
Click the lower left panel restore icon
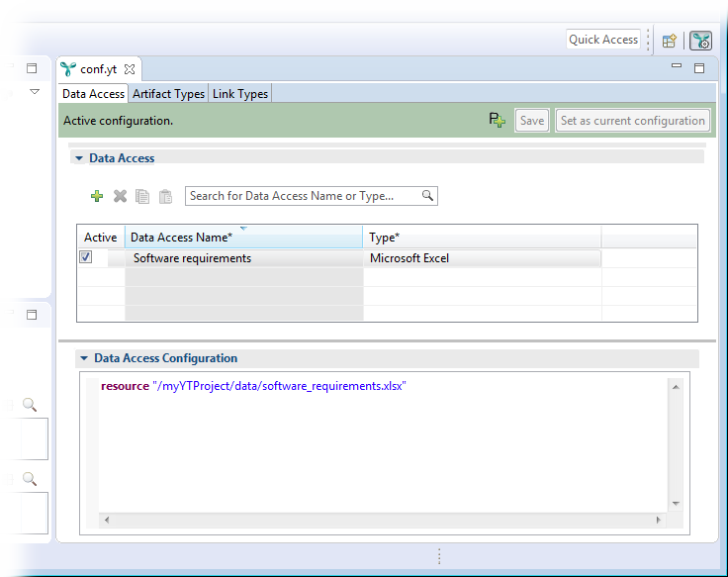[32, 315]
